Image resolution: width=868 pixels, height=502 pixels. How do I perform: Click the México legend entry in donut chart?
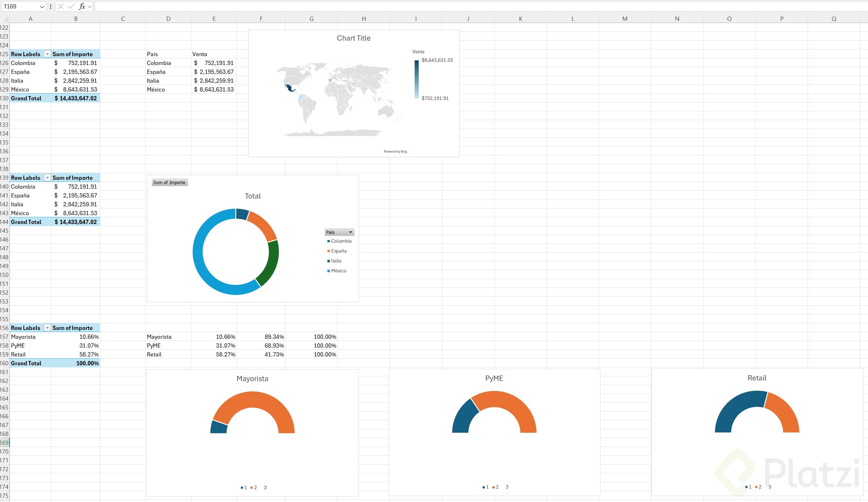pyautogui.click(x=339, y=271)
